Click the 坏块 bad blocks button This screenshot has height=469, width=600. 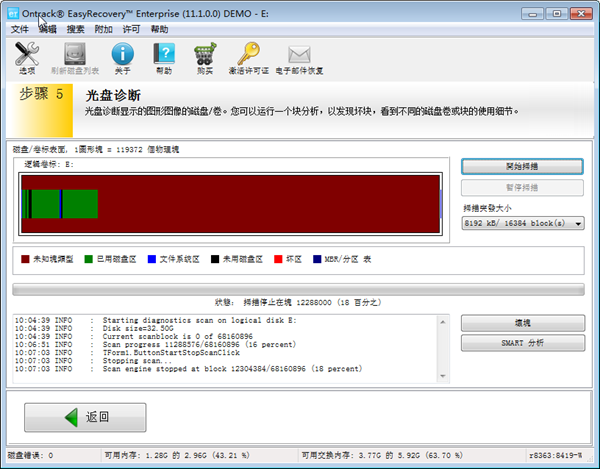point(523,323)
